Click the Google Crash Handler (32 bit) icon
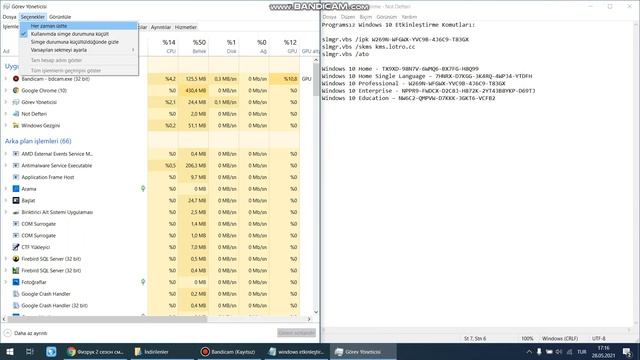Viewport: 640px width, 360px height. [16, 305]
